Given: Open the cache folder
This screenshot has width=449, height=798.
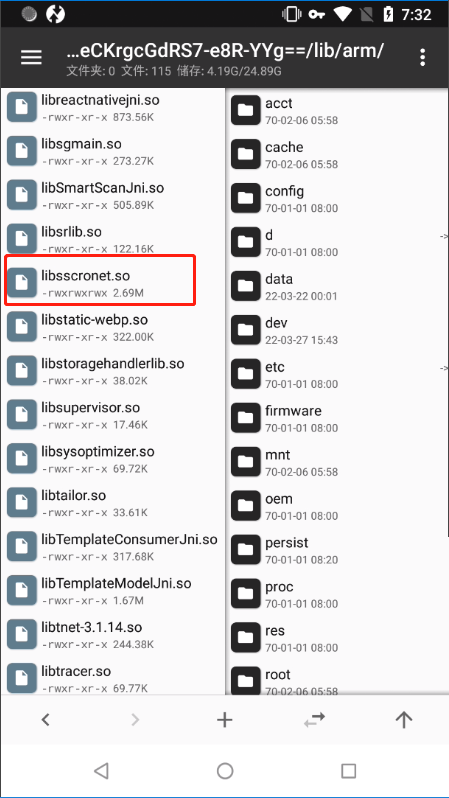Looking at the screenshot, I should click(x=337, y=155).
